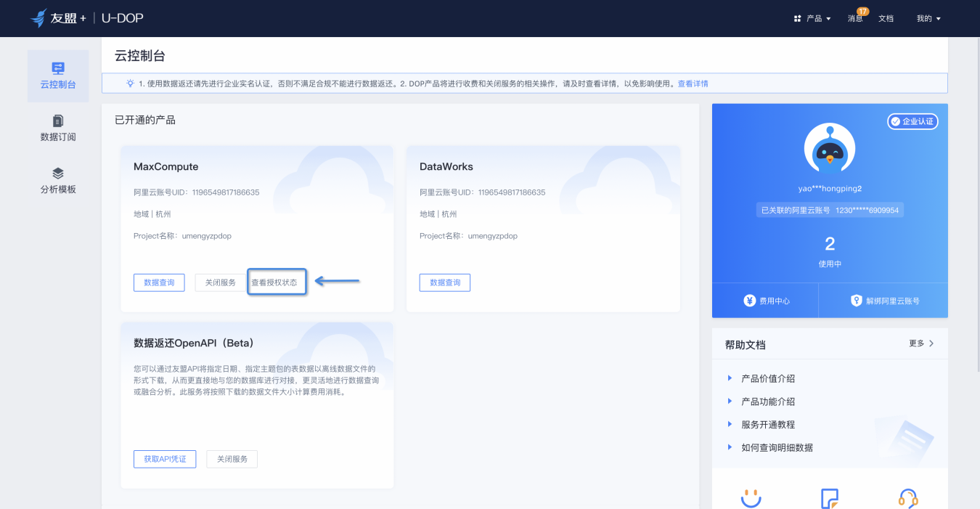The image size is (980, 509).
Task: Click the 帮助文档 section heading
Action: coord(746,345)
